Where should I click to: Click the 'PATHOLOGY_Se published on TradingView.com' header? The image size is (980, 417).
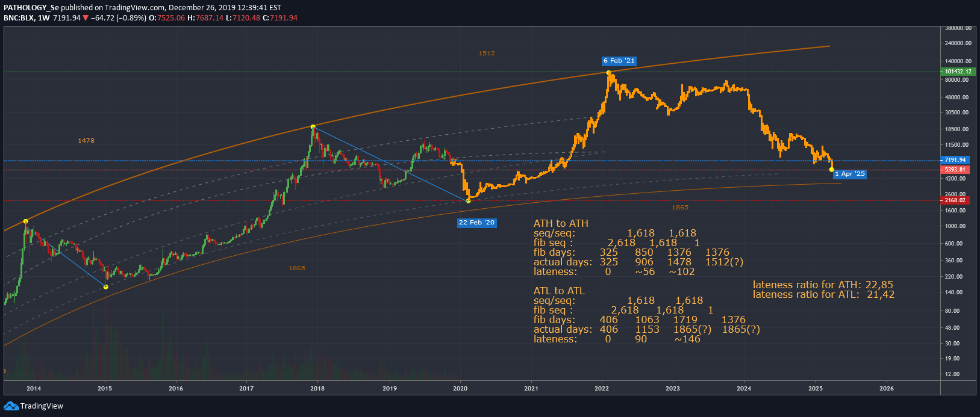(x=84, y=8)
